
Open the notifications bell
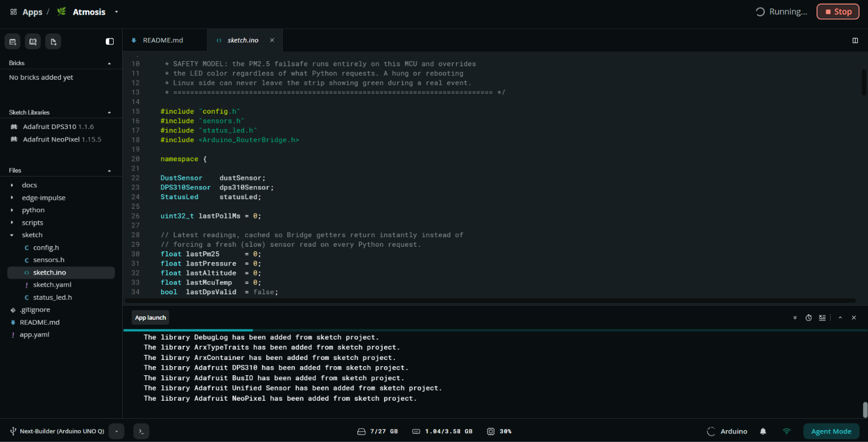click(763, 431)
